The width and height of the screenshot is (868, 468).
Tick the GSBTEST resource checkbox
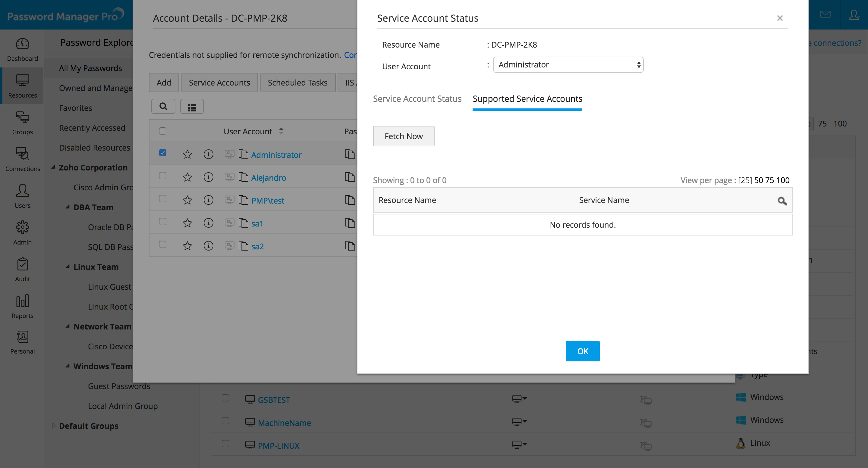(x=225, y=398)
